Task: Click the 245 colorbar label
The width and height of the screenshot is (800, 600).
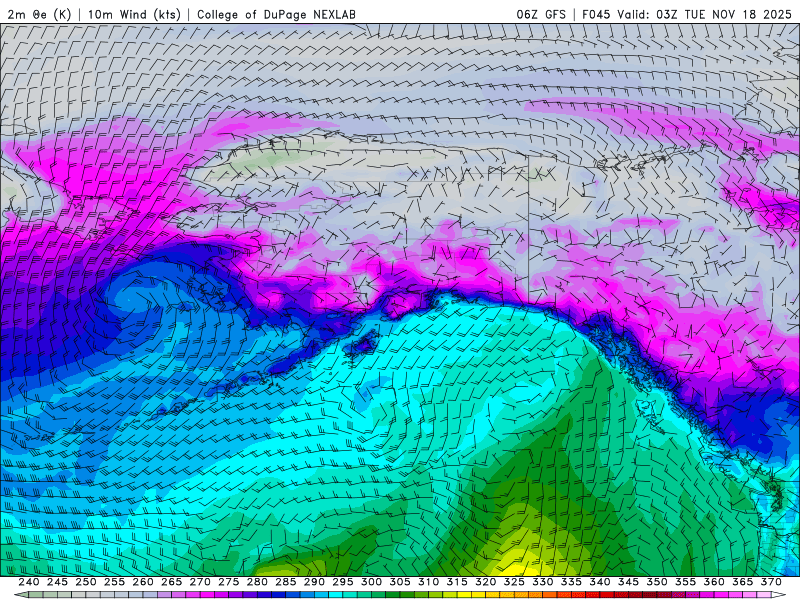Action: click(x=57, y=582)
